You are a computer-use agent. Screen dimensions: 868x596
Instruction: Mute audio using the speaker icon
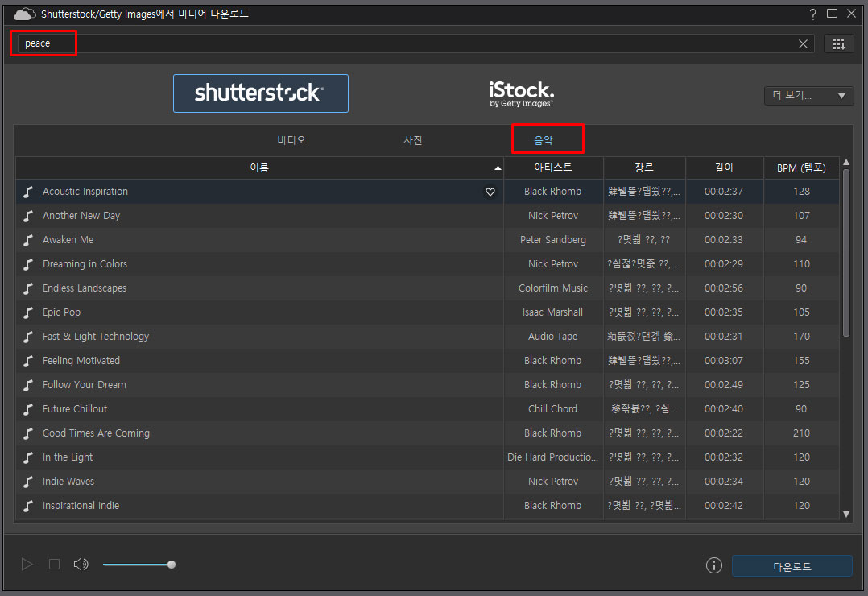point(81,565)
